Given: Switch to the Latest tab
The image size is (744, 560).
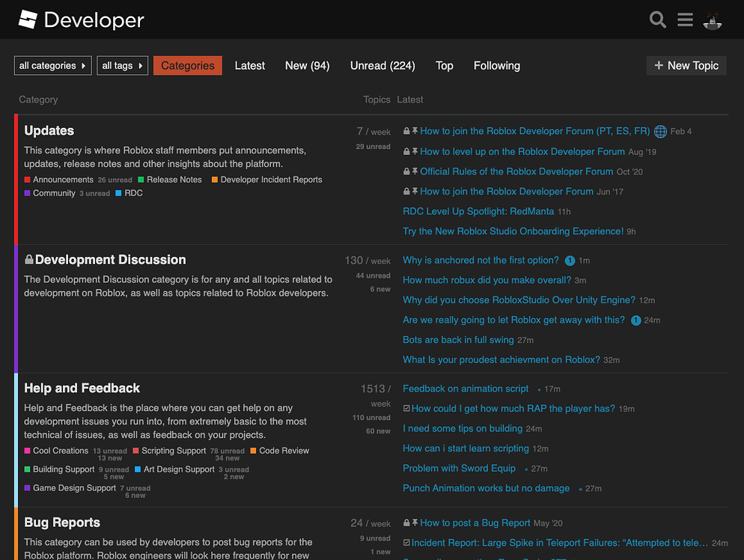Looking at the screenshot, I should pyautogui.click(x=249, y=65).
